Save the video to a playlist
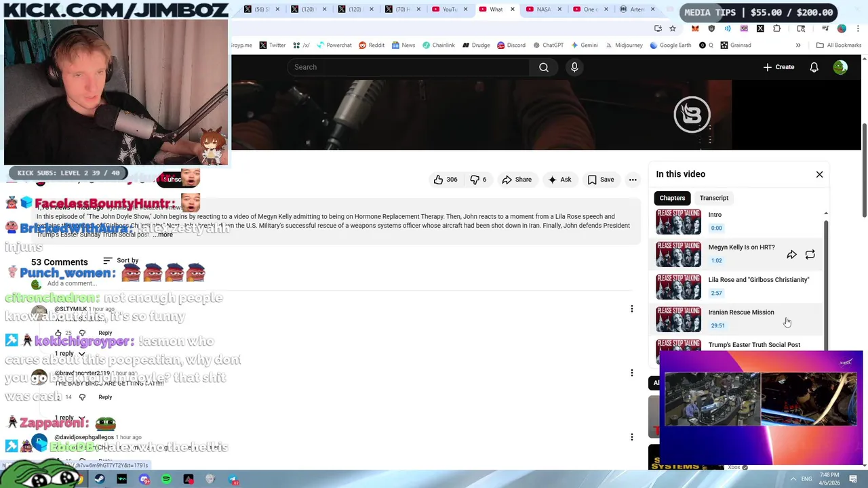868x488 pixels. coord(601,180)
